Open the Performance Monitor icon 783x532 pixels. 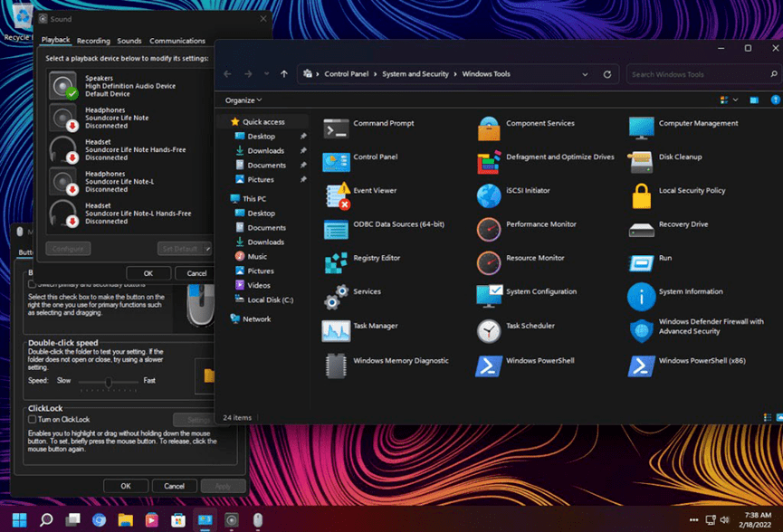tap(489, 229)
